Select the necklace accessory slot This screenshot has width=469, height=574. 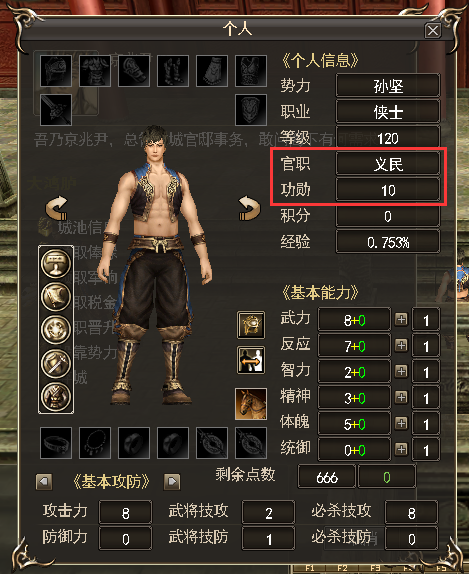pos(95,443)
